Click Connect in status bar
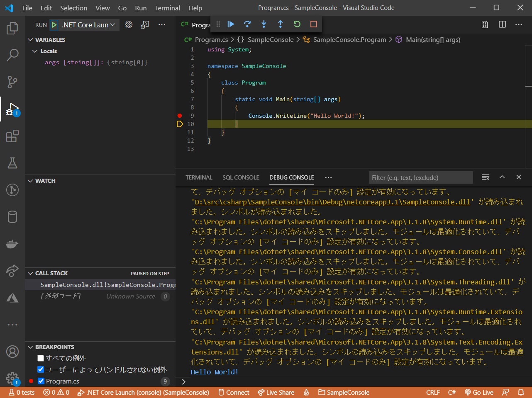Viewport: 532px width, 398px height. (x=234, y=393)
